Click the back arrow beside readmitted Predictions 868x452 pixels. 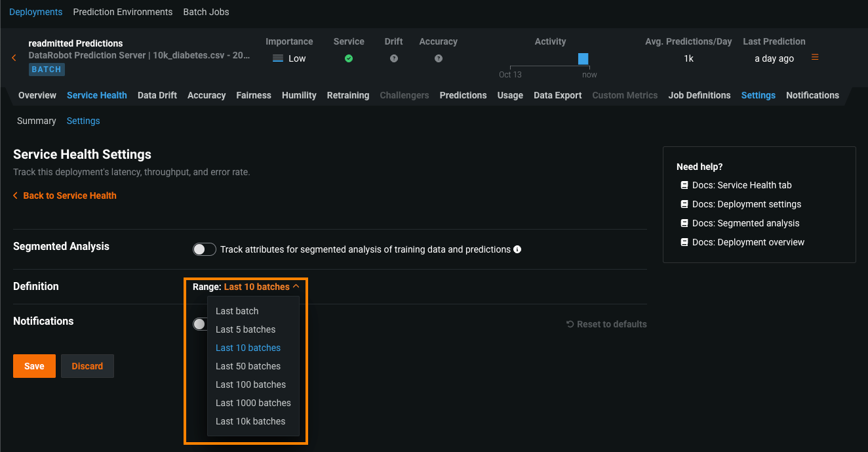click(14, 58)
